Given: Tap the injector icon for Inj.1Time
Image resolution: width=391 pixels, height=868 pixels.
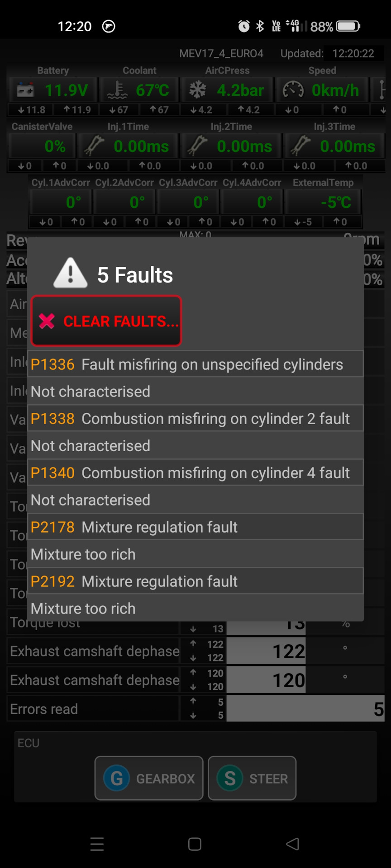Looking at the screenshot, I should point(95,146).
